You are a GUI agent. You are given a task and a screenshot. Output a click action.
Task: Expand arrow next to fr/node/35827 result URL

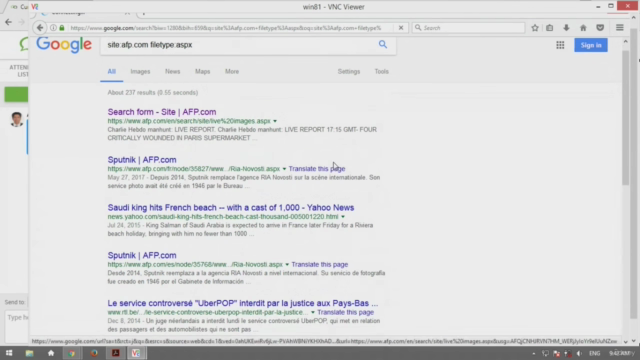click(284, 169)
